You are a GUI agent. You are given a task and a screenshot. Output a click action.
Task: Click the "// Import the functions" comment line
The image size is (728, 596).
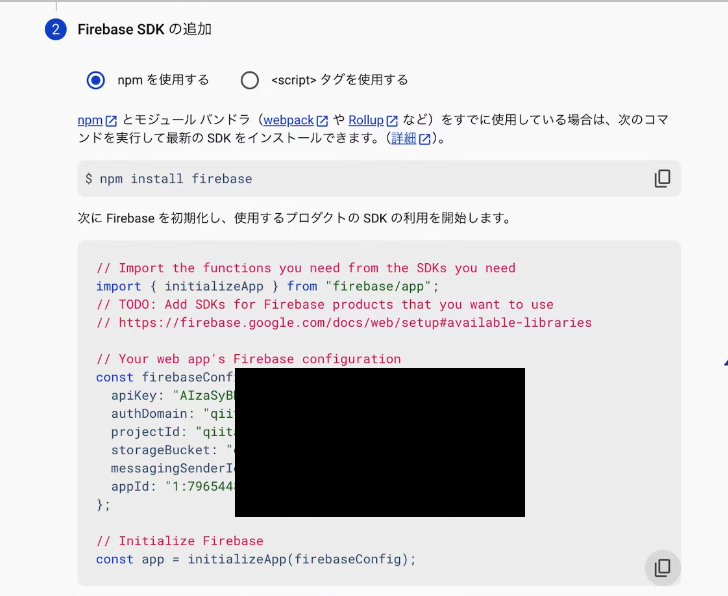(306, 268)
